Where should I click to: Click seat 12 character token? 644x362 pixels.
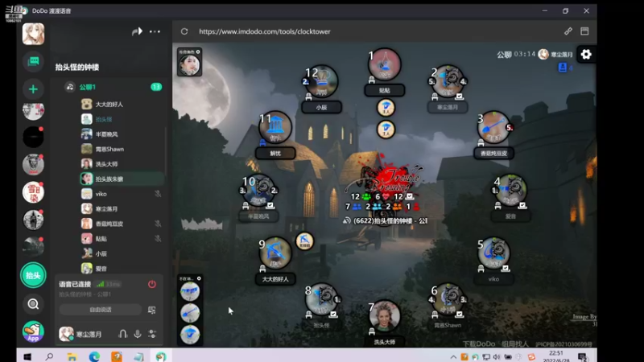321,81
